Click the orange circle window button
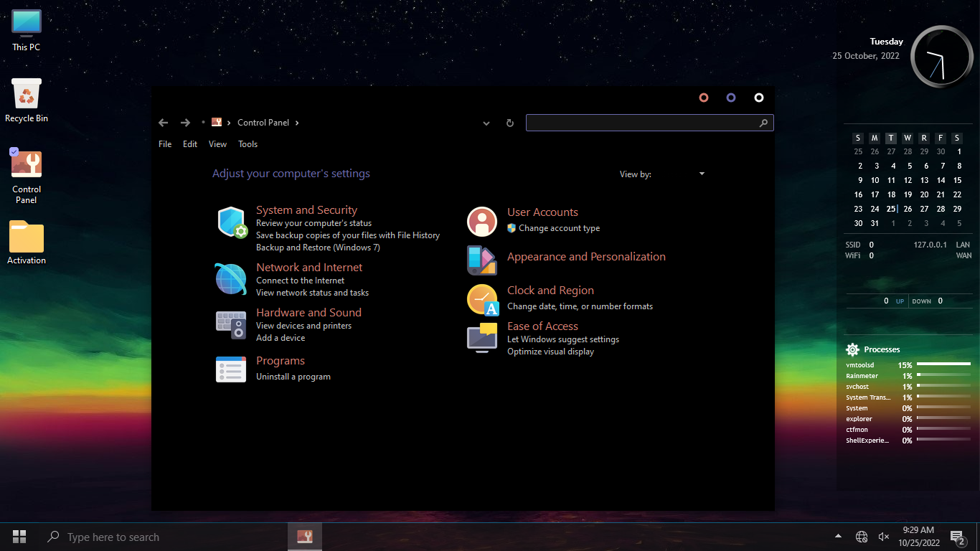The image size is (980, 551). click(x=704, y=98)
